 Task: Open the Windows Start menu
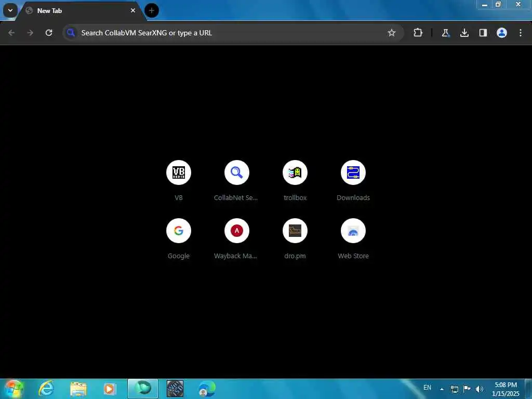[14, 389]
